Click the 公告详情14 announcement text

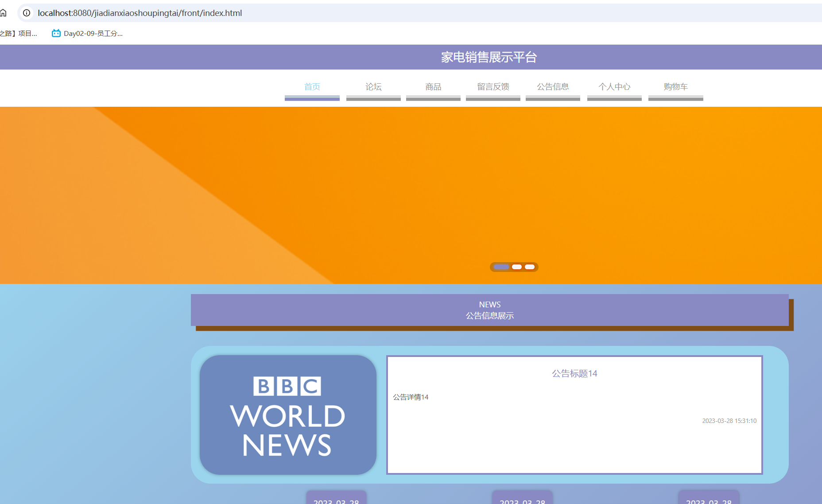click(x=411, y=397)
